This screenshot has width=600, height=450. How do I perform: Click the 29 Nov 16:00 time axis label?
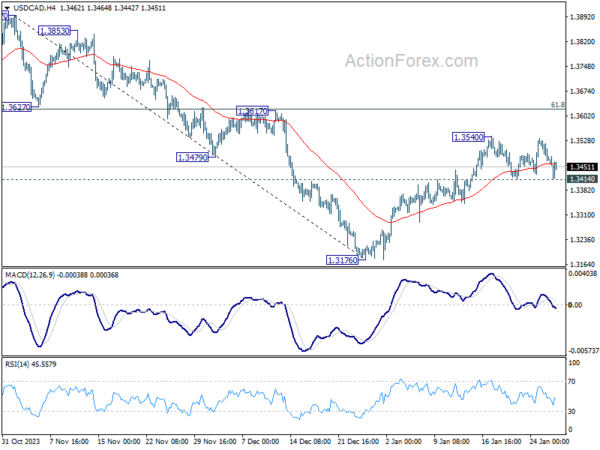(x=214, y=441)
